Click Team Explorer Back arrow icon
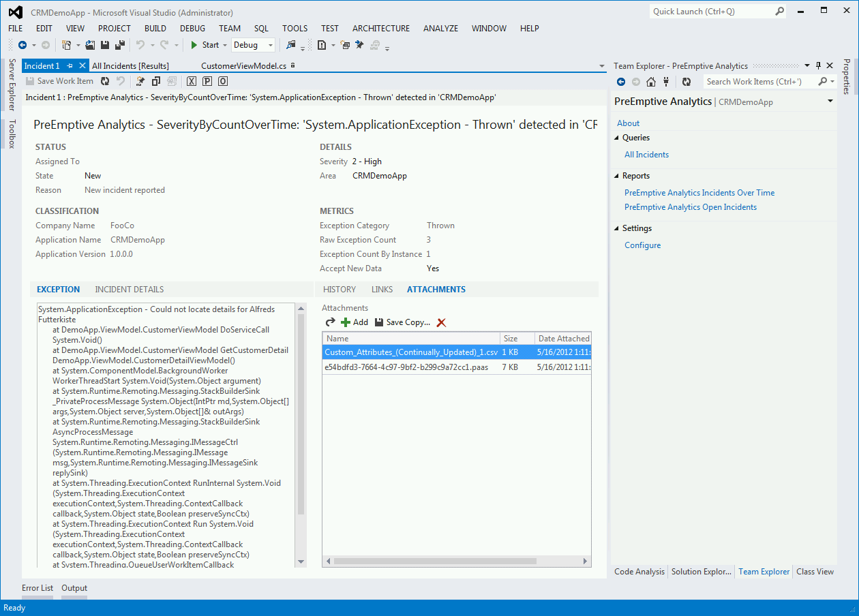The image size is (859, 616). click(621, 82)
